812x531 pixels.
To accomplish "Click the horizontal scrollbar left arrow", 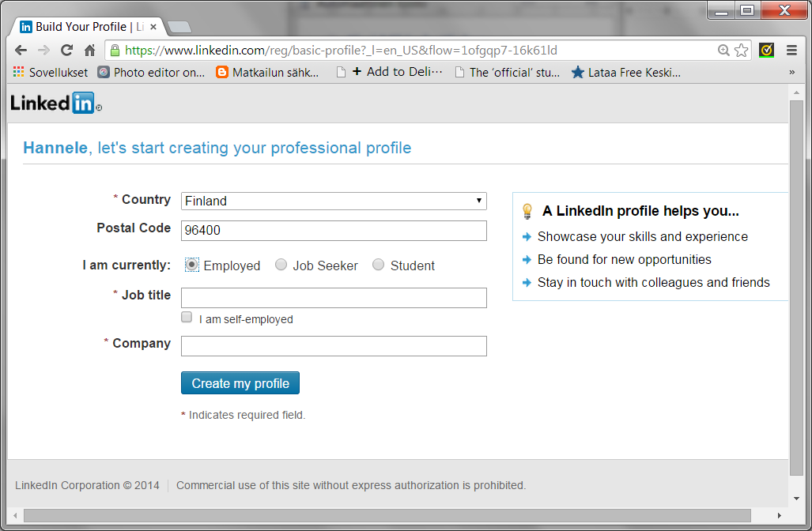I will click(x=16, y=515).
